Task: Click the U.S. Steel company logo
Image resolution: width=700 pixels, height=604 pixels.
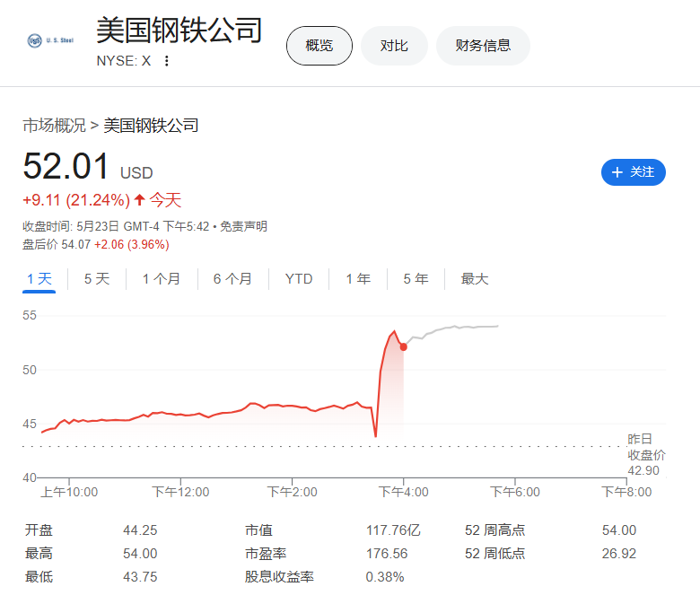Action: coord(50,40)
